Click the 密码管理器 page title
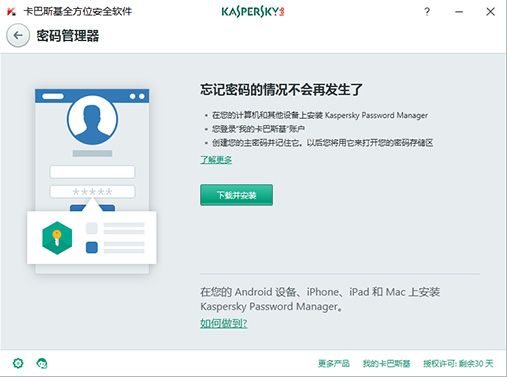Screen dimensions: 507x377 (x=68, y=36)
